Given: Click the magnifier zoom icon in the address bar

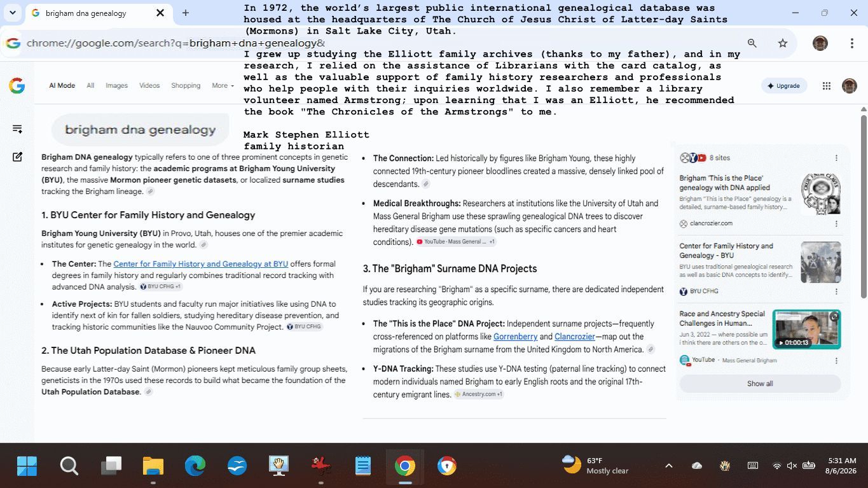Looking at the screenshot, I should point(752,43).
